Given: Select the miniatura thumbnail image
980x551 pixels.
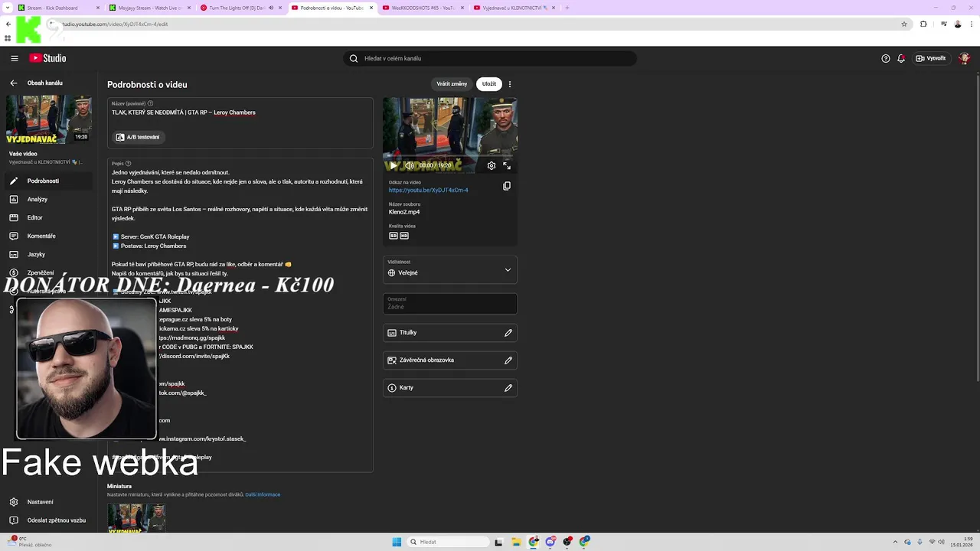Looking at the screenshot, I should (136, 517).
